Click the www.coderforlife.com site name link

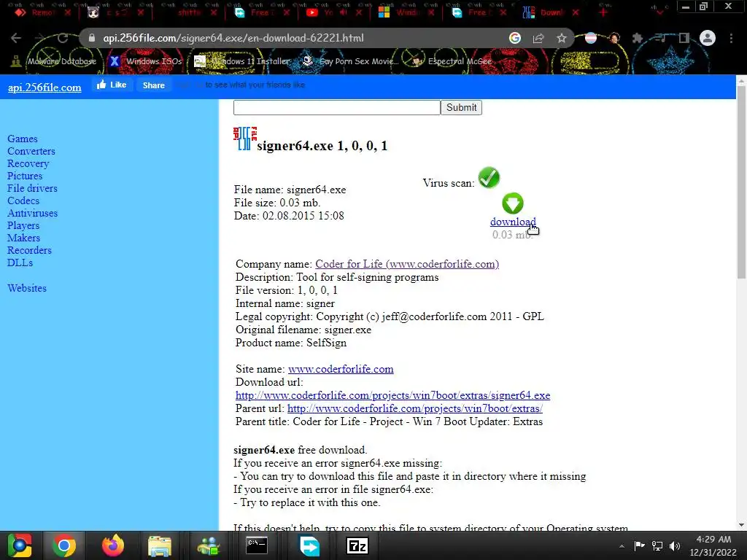click(341, 369)
